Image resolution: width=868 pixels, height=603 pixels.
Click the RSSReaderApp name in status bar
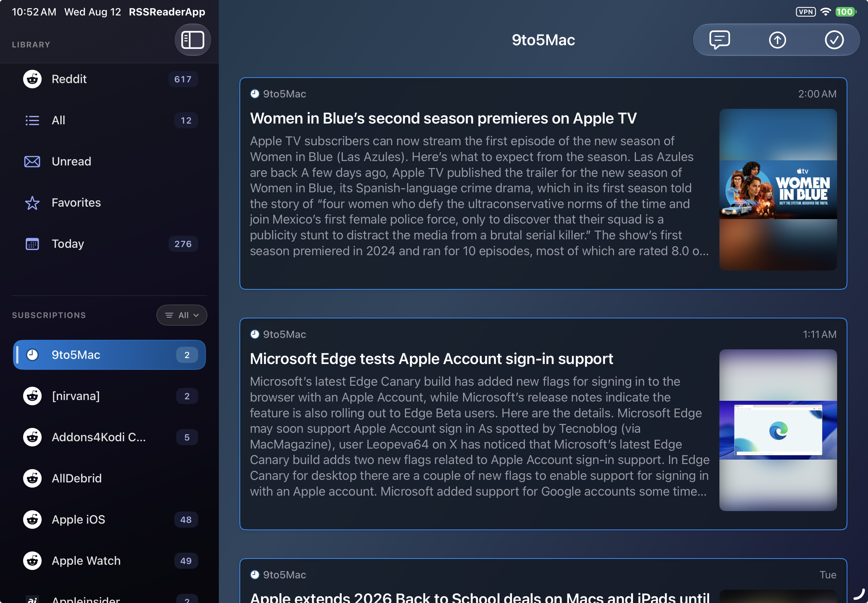pyautogui.click(x=167, y=12)
